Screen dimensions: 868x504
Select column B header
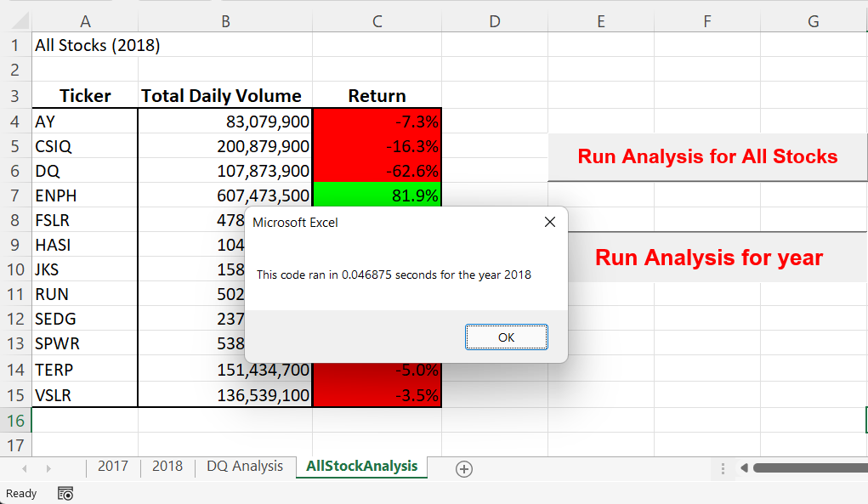coord(225,21)
